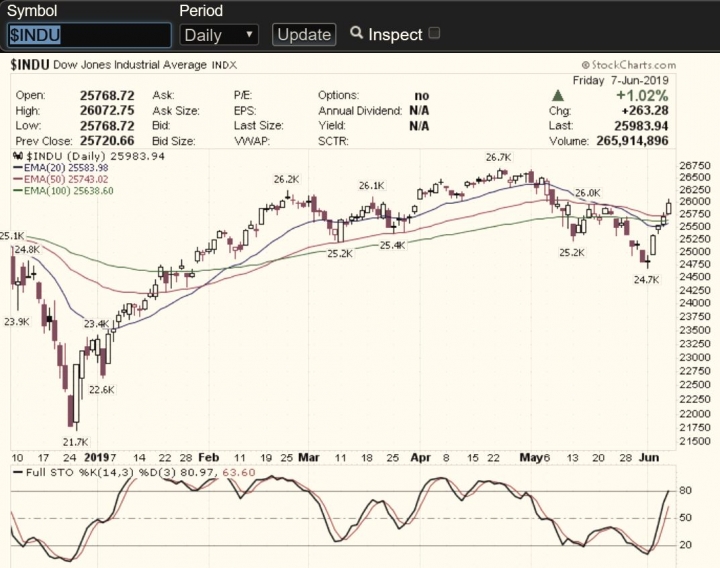
Task: Click the 24.7K low label near June
Action: (647, 280)
